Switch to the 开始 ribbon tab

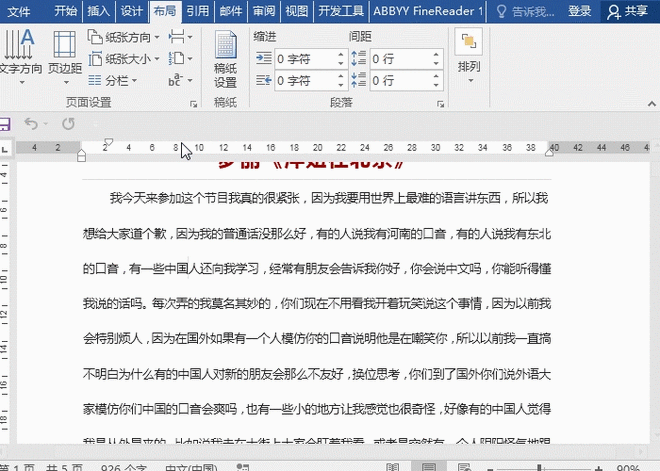point(65,11)
